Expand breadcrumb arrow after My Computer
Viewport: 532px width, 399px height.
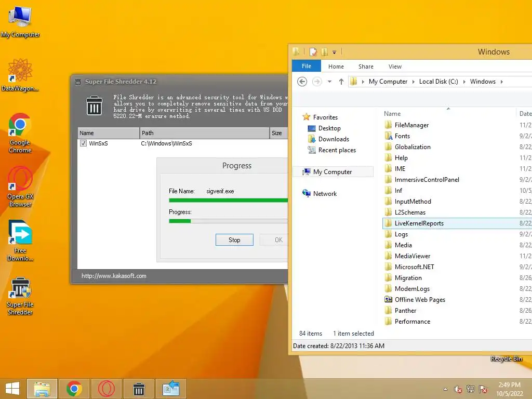click(413, 82)
